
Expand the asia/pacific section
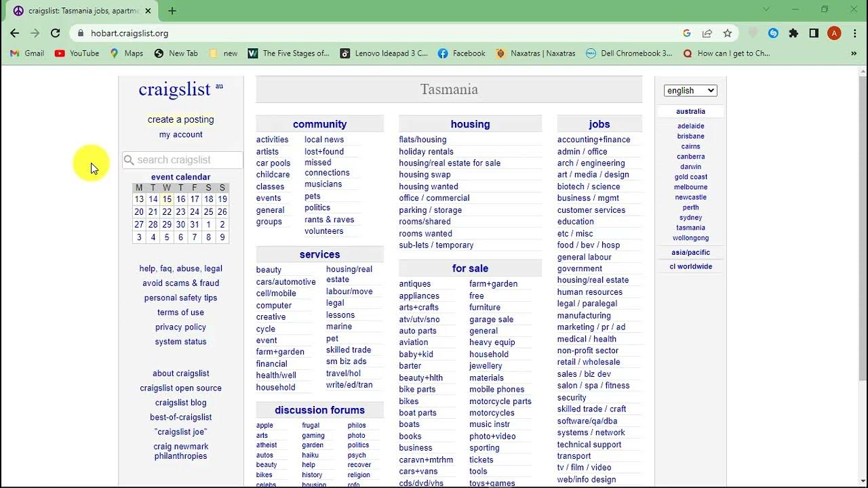690,252
